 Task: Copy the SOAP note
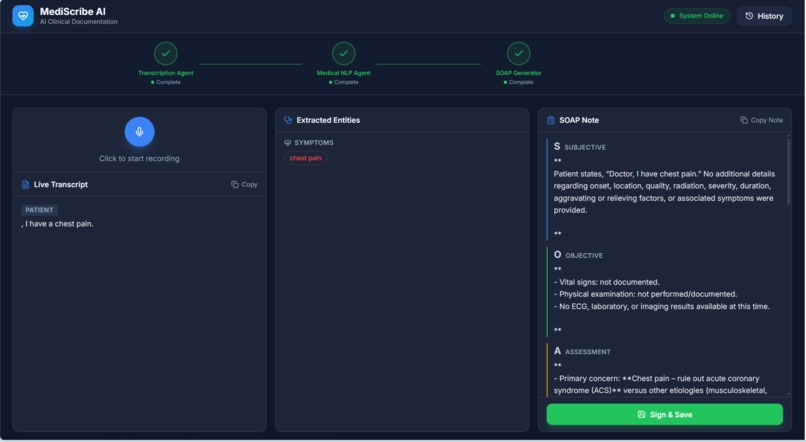pyautogui.click(x=762, y=120)
